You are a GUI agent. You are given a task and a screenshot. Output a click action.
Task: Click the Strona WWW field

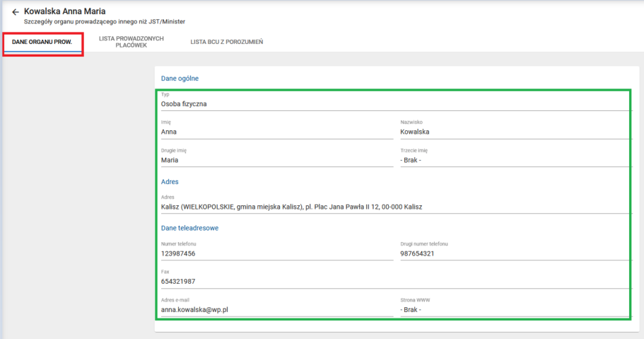tap(515, 310)
